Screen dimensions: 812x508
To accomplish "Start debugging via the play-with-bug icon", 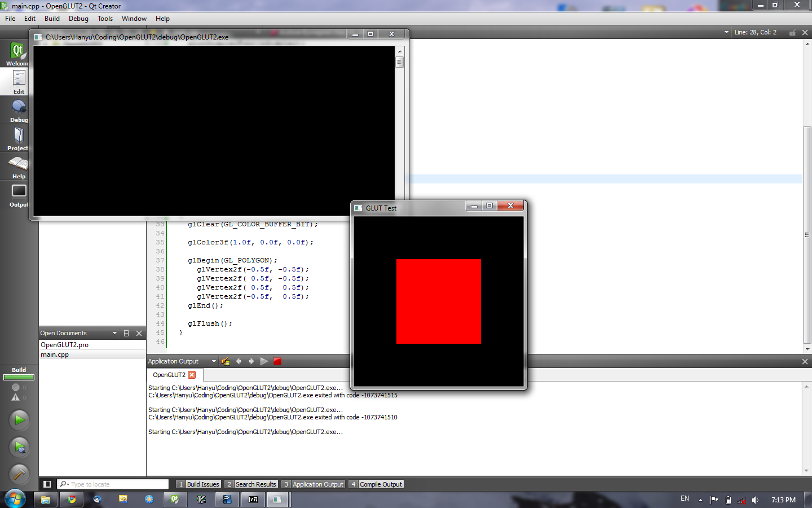I will coord(19,447).
